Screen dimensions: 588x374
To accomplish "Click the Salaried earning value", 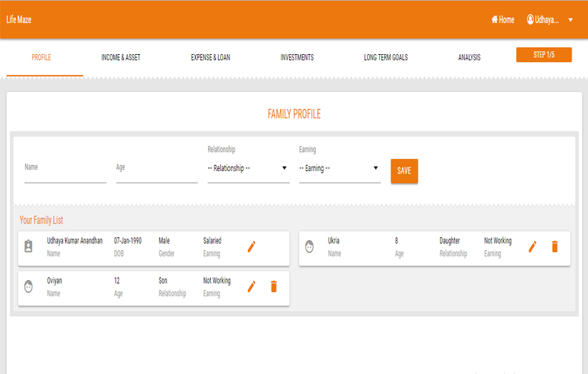I will pyautogui.click(x=212, y=241).
